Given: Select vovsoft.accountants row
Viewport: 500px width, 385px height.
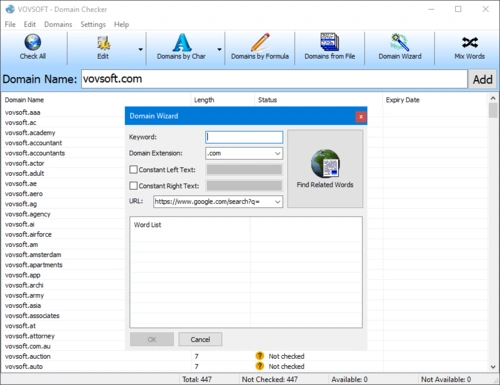Looking at the screenshot, I should click(x=35, y=153).
